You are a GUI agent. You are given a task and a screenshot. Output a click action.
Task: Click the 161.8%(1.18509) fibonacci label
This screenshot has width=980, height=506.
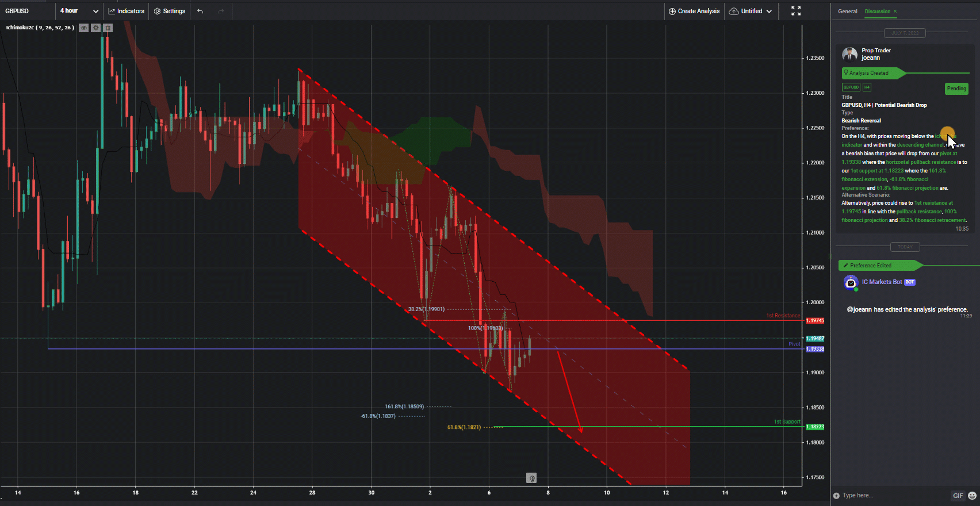pos(404,407)
